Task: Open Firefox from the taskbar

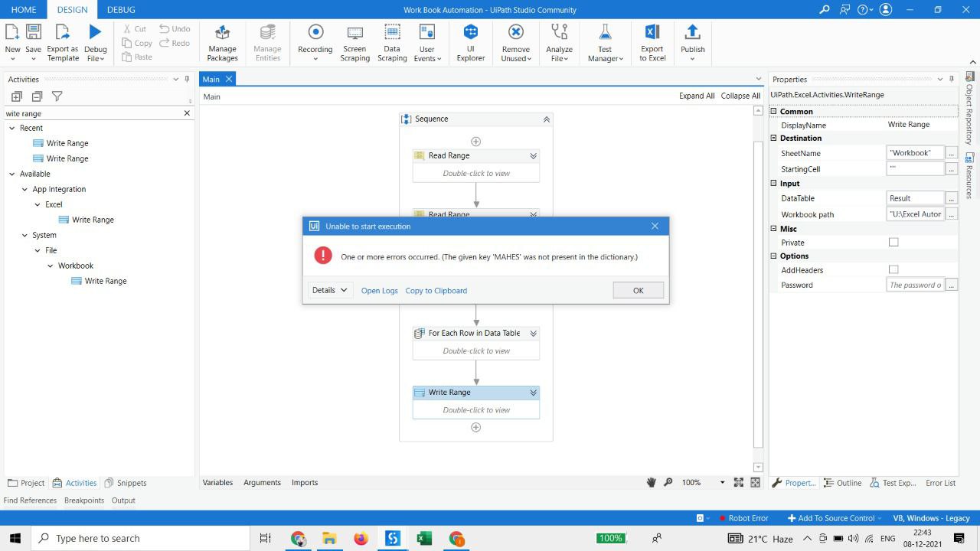Action: click(x=361, y=538)
